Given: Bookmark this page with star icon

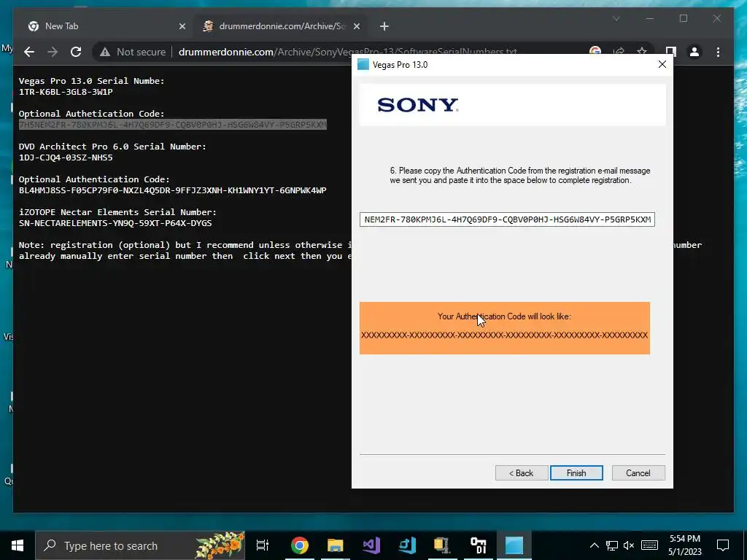Looking at the screenshot, I should (x=642, y=52).
